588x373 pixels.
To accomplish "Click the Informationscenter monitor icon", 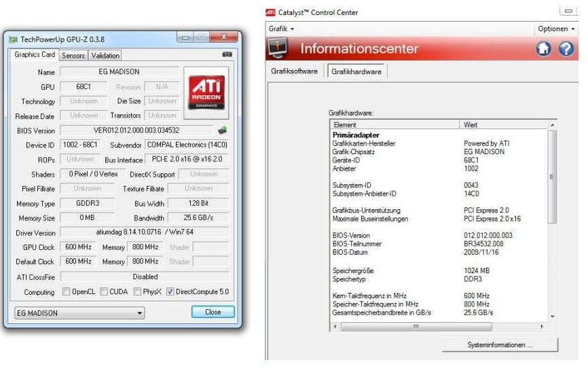I will pos(278,49).
